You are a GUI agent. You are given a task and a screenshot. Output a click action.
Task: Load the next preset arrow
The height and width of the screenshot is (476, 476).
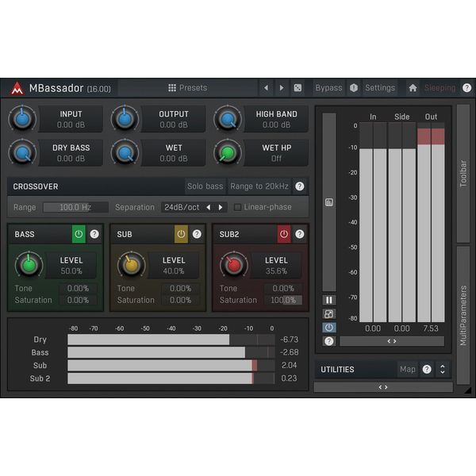point(282,88)
